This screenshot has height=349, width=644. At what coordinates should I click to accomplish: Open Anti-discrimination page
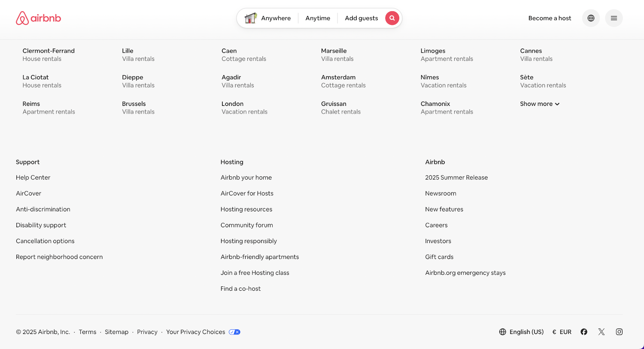tap(43, 209)
